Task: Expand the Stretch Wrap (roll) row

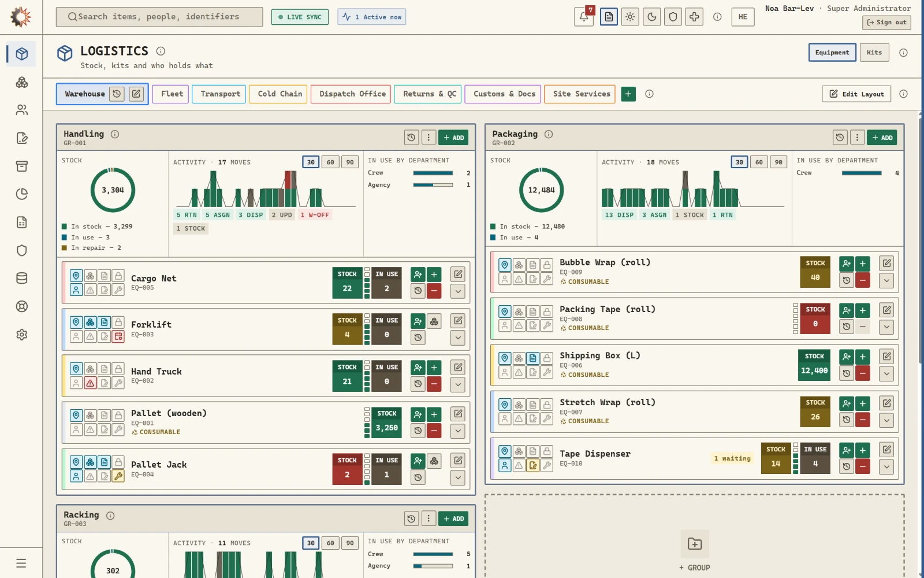Action: 886,420
